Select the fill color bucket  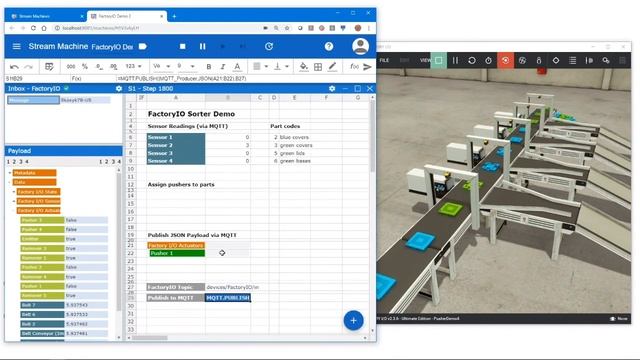tap(304, 67)
